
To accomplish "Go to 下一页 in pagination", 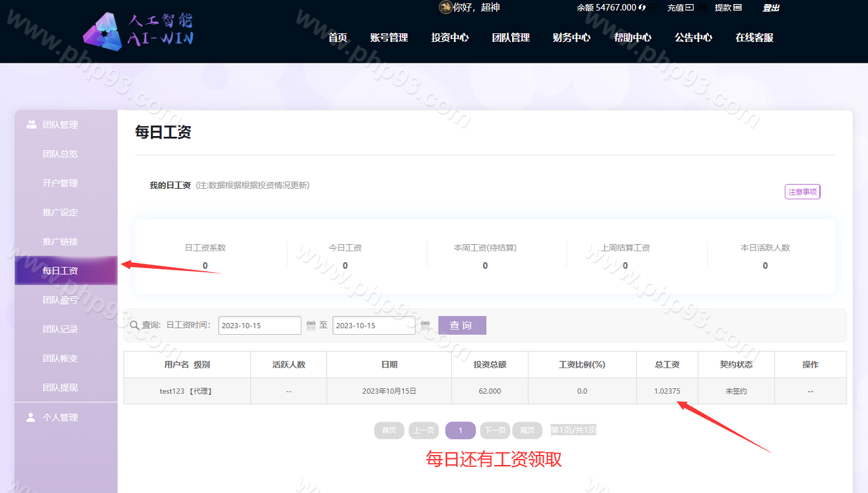I will pyautogui.click(x=494, y=430).
